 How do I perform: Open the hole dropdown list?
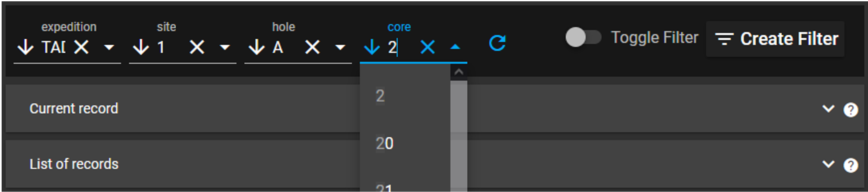coord(340,47)
